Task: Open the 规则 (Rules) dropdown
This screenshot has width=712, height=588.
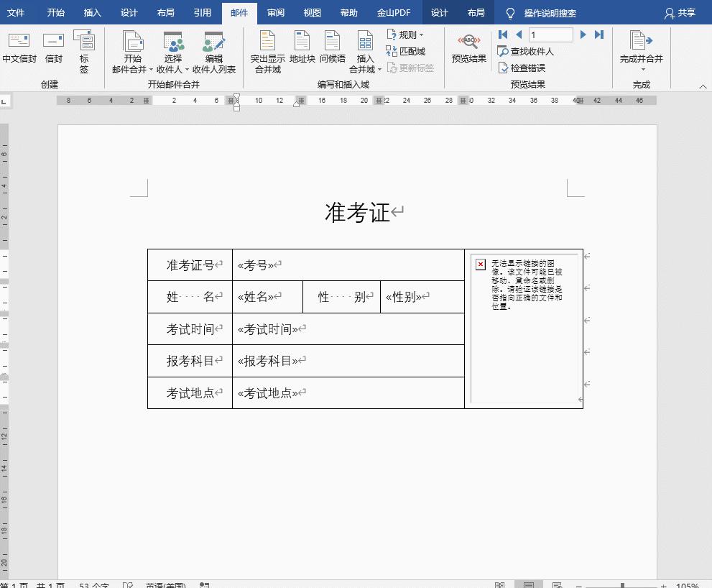Action: (403, 35)
